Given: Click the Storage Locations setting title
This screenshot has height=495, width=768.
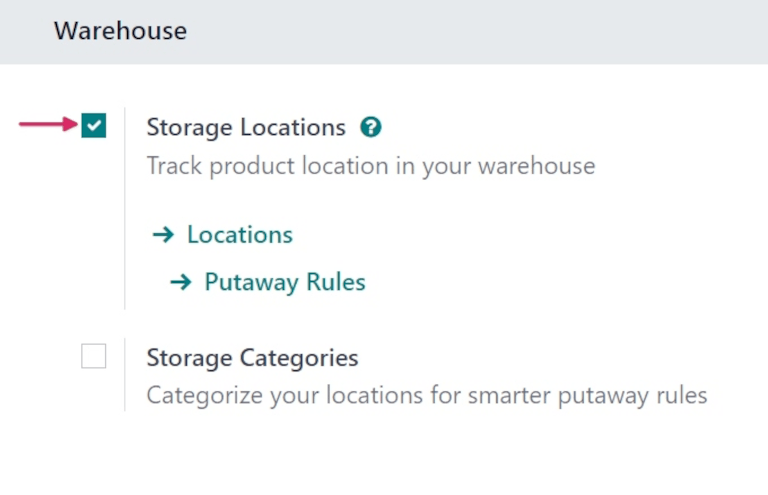Looking at the screenshot, I should point(245,128).
